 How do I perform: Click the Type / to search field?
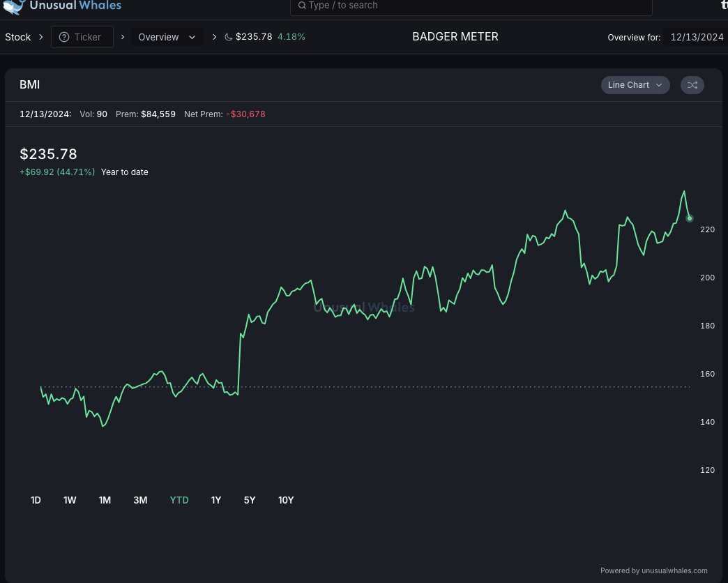click(x=471, y=6)
